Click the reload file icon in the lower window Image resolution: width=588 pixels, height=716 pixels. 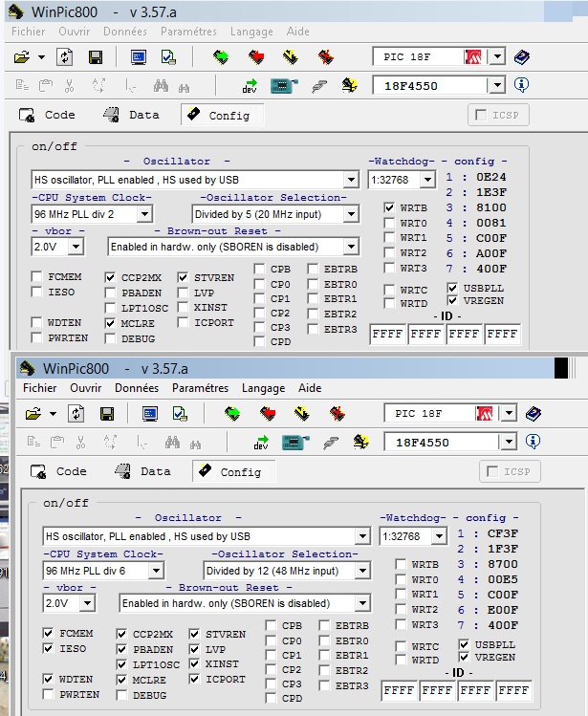pyautogui.click(x=76, y=414)
